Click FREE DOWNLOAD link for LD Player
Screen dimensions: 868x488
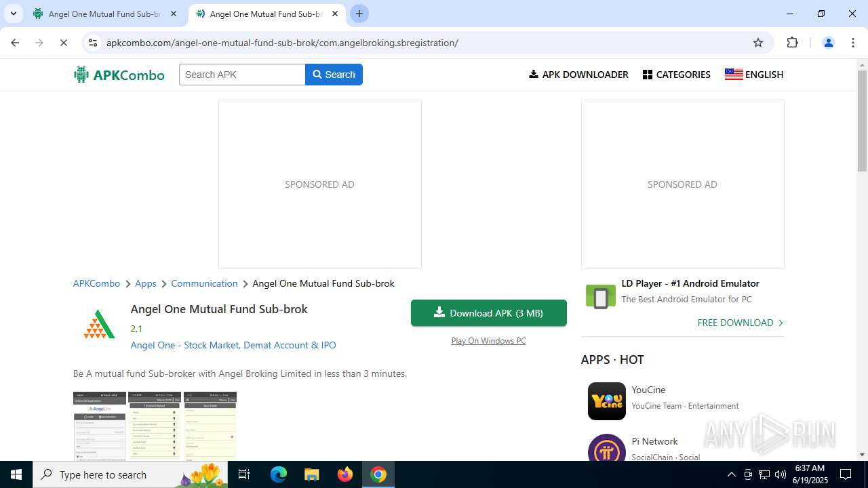point(740,323)
